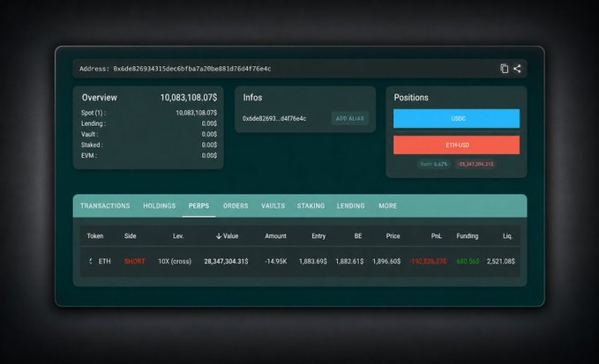Click the Staked row in Overview
This screenshot has height=364, width=599.
(x=149, y=145)
